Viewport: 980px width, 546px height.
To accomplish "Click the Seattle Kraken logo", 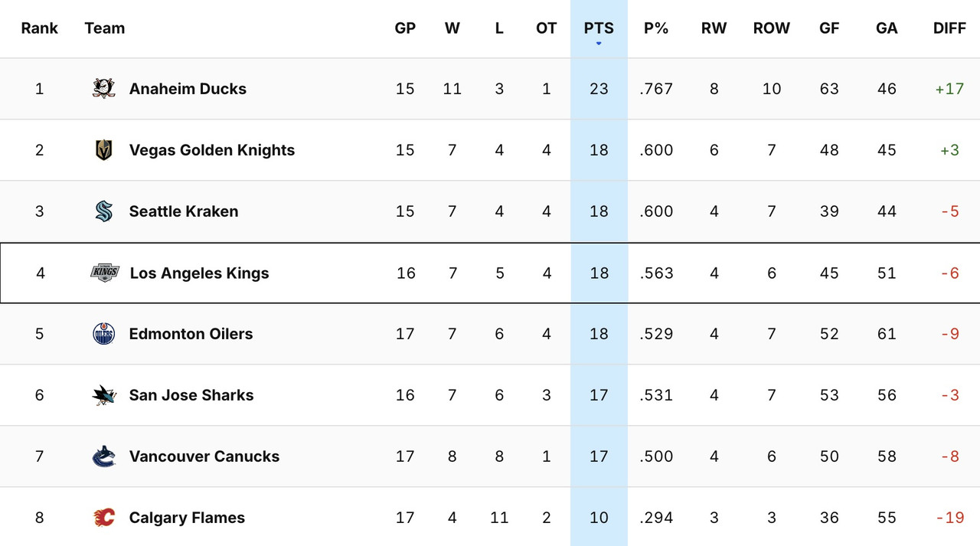I will pyautogui.click(x=103, y=211).
